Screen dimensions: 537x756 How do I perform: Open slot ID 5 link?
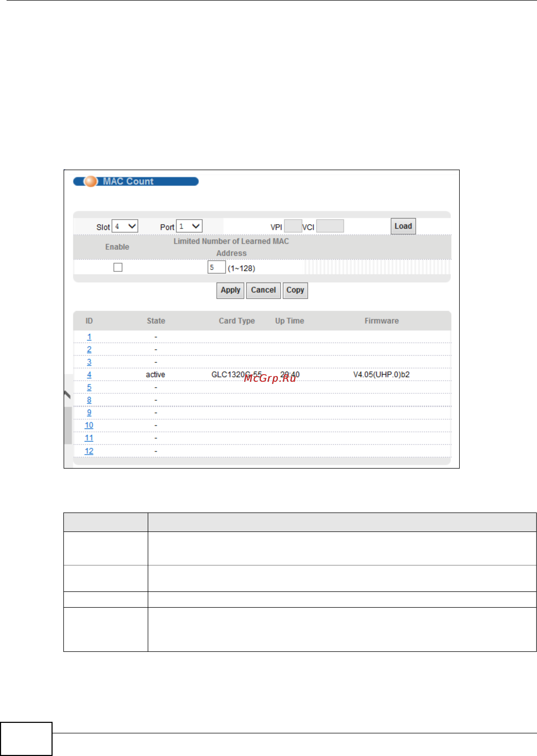[x=89, y=387]
